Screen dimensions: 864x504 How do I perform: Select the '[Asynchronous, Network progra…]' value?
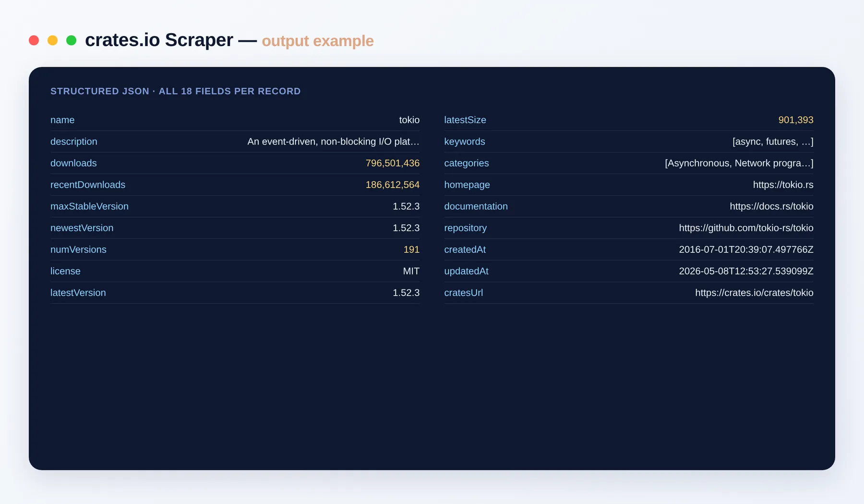pyautogui.click(x=739, y=163)
